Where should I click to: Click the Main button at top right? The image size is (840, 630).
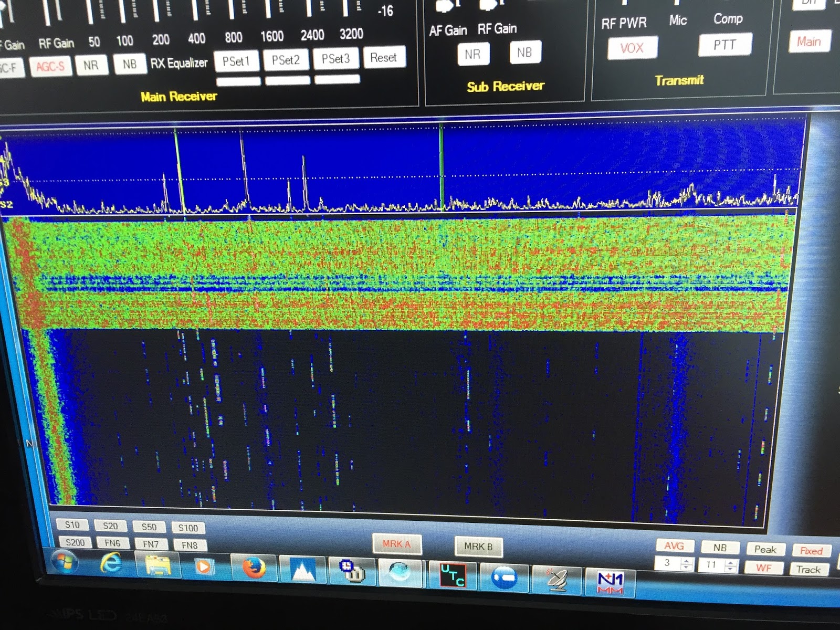[x=809, y=41]
